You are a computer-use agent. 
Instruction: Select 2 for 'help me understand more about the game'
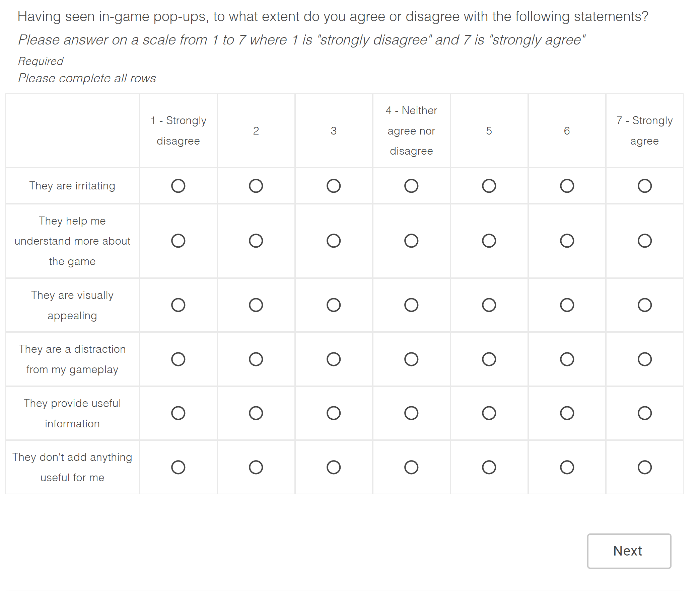tap(256, 241)
